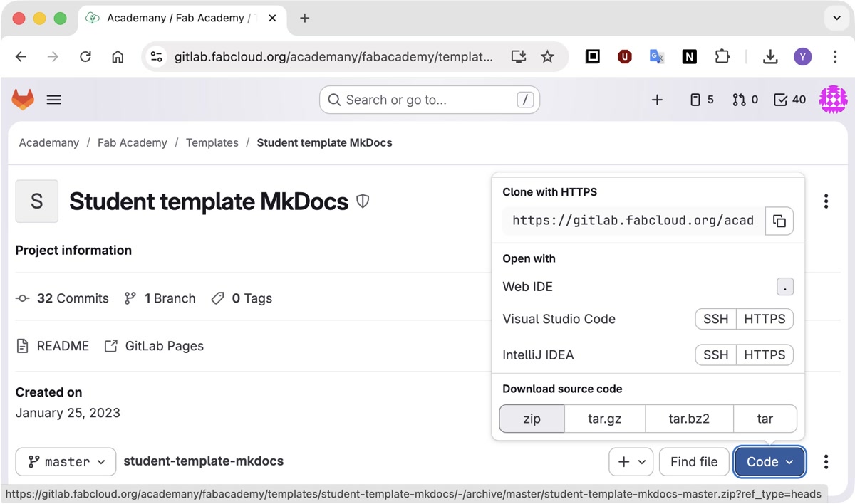The image size is (855, 504).
Task: Open the plus add-file dropdown
Action: coord(631,462)
